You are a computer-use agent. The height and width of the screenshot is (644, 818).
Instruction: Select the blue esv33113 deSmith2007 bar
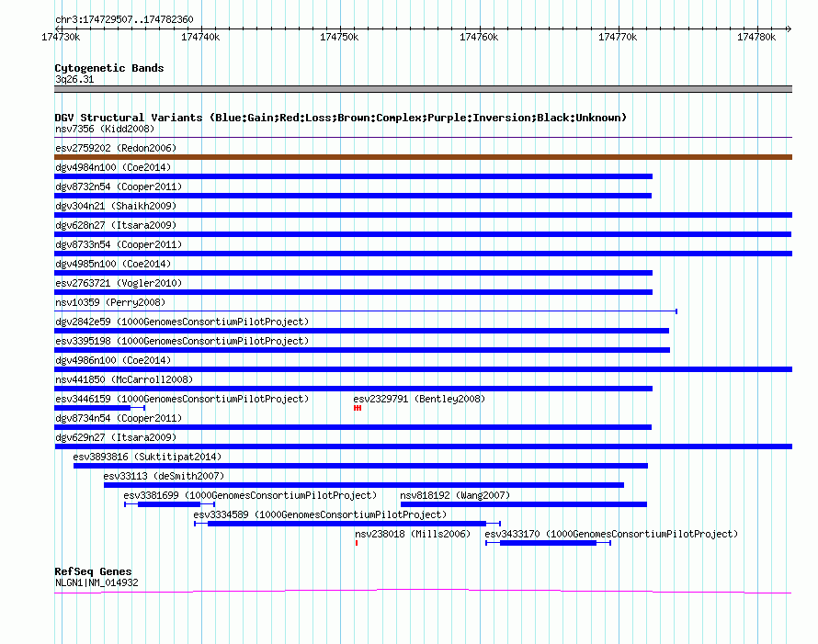(x=364, y=485)
